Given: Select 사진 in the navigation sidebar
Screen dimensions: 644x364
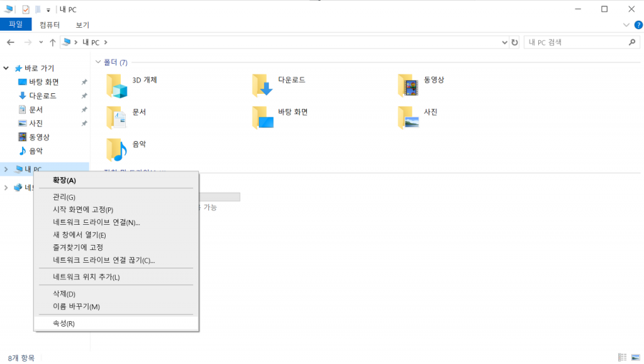Looking at the screenshot, I should [x=36, y=123].
